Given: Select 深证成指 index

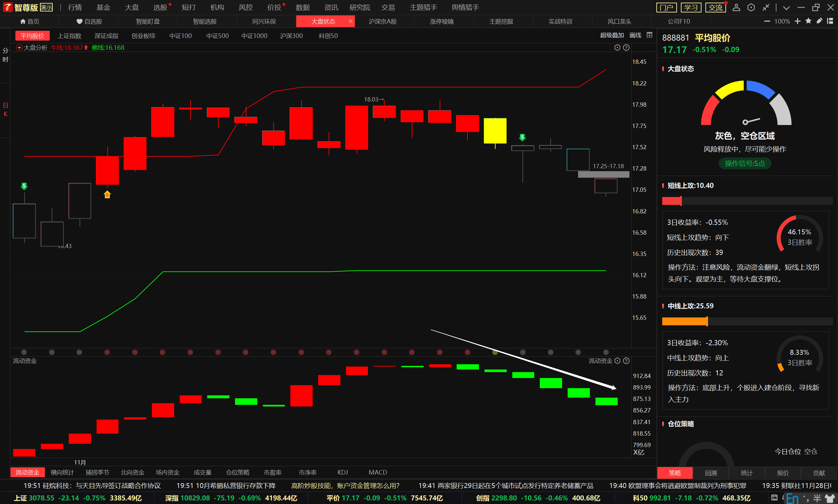Looking at the screenshot, I should coord(106,36).
